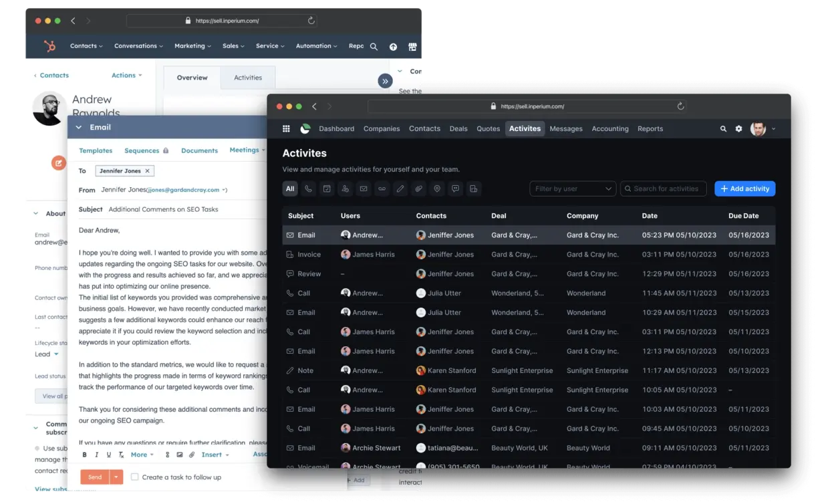Filter activities by location pin icon
The image size is (822, 504).
point(437,189)
